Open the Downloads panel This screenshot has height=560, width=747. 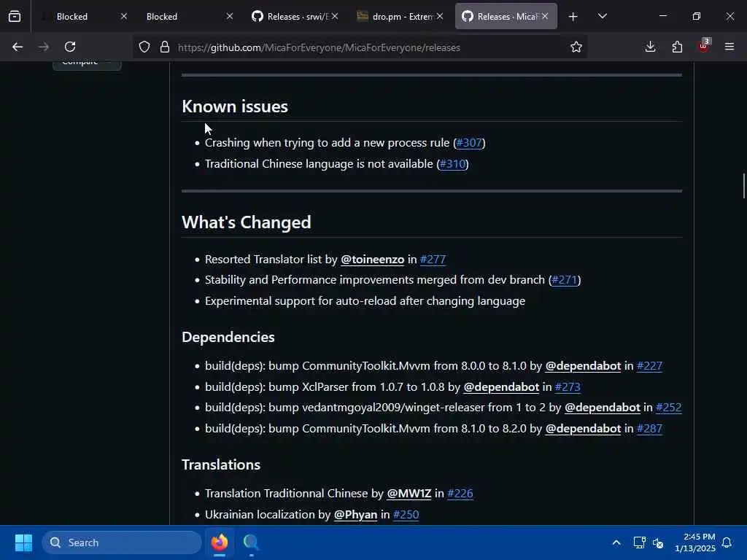click(x=650, y=47)
